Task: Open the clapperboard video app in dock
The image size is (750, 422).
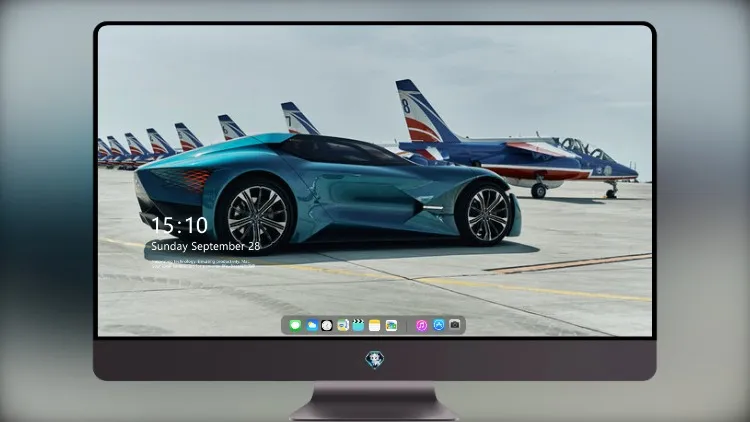Action: (x=358, y=325)
